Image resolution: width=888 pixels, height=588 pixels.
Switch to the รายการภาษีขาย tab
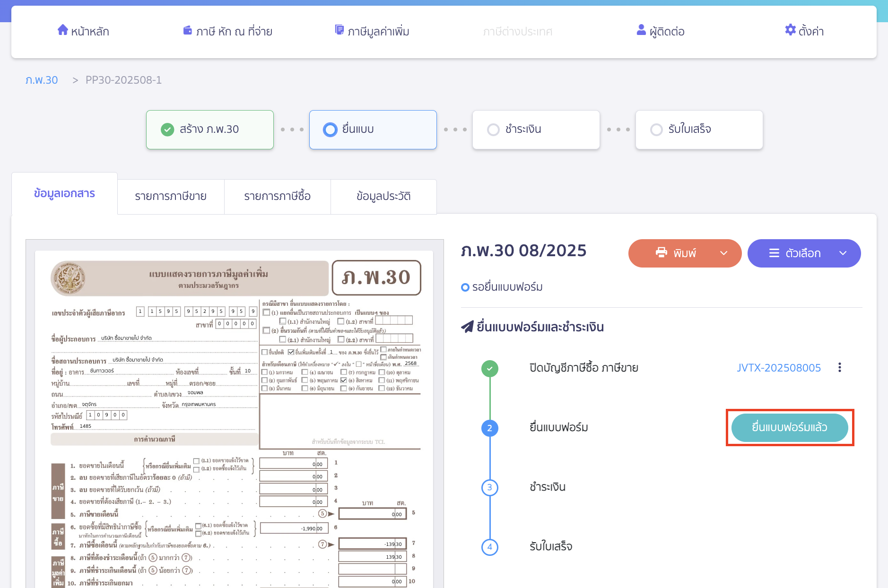click(x=171, y=196)
